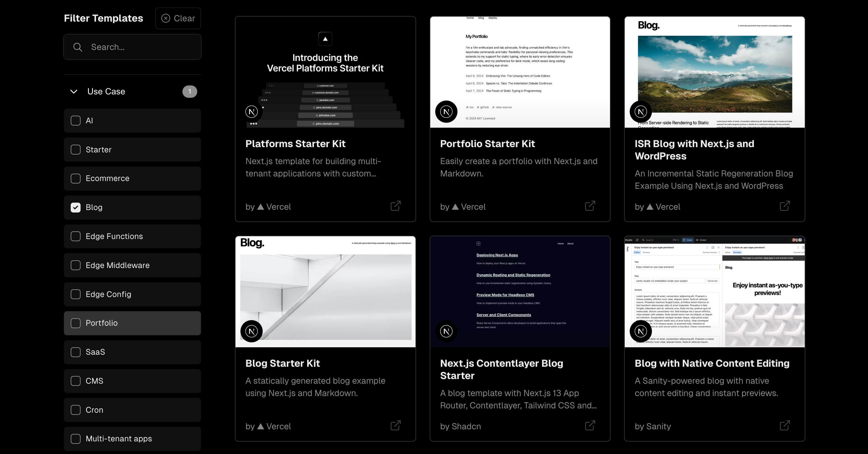The width and height of the screenshot is (868, 454).
Task: Check the Starter use case checkbox
Action: pos(76,150)
